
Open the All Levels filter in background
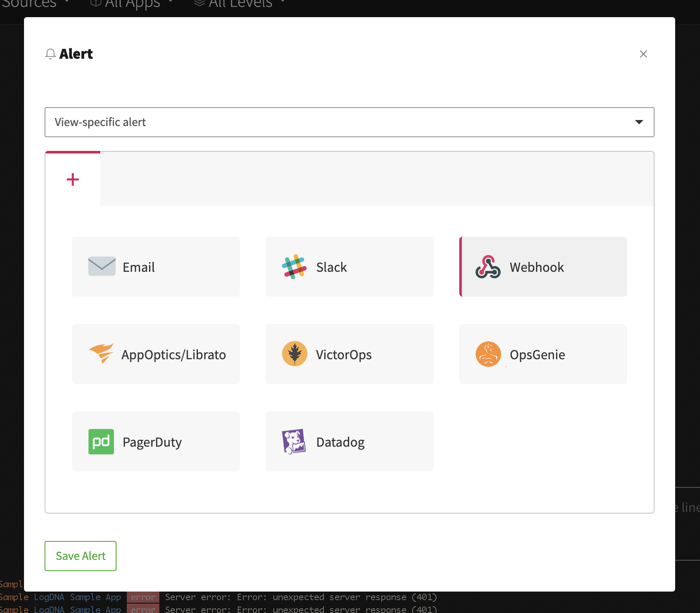tap(240, 4)
